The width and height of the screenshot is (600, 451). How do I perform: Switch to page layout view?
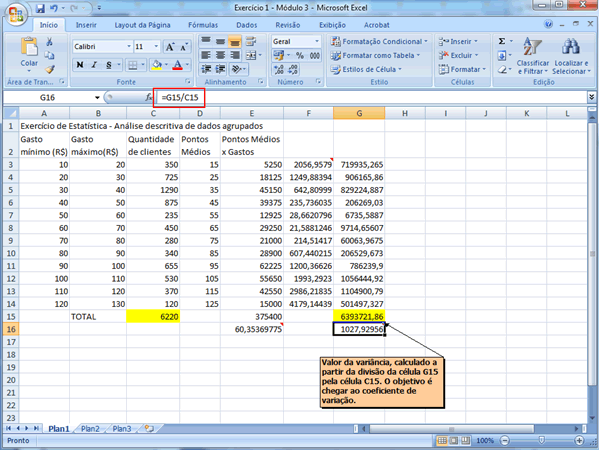pos(453,440)
